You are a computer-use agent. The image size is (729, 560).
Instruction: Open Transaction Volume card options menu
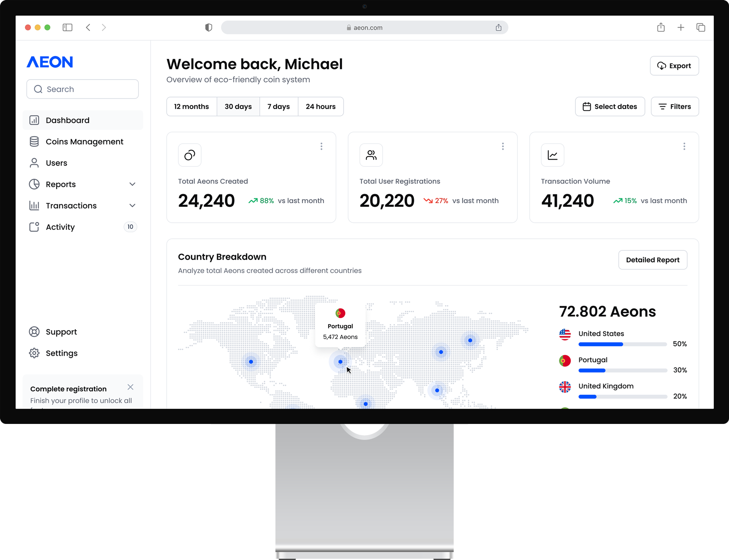(684, 146)
